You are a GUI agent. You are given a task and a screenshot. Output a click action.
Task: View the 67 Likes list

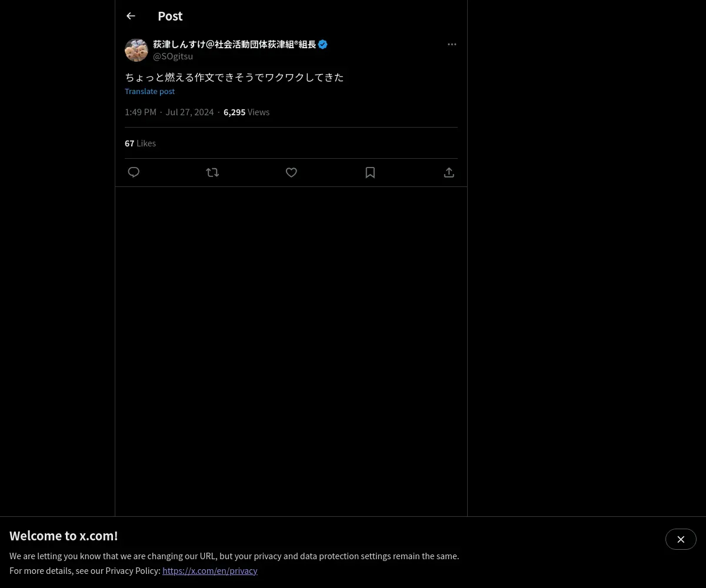tap(140, 143)
